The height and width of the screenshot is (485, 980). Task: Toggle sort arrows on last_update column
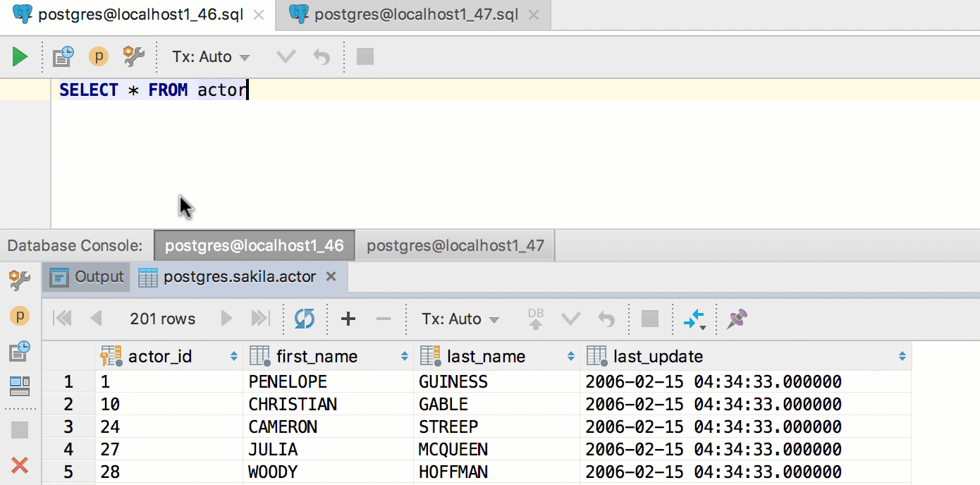[x=902, y=357]
